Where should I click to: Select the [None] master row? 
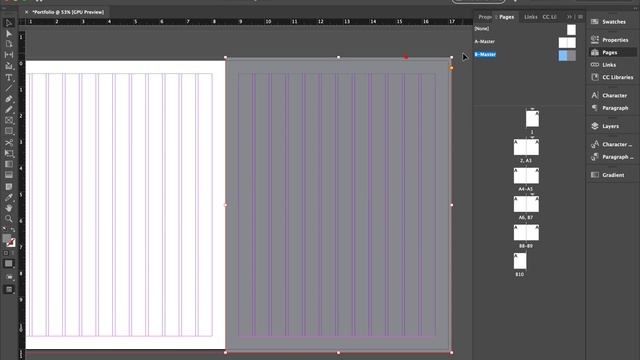(x=525, y=29)
